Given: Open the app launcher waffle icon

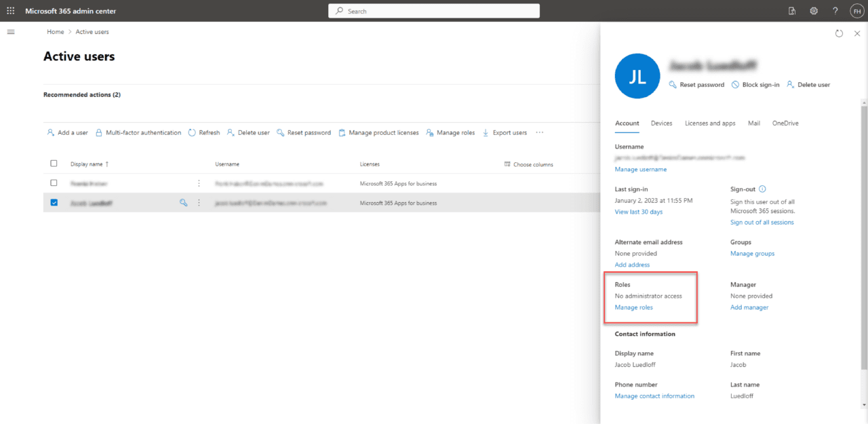Looking at the screenshot, I should (x=10, y=11).
